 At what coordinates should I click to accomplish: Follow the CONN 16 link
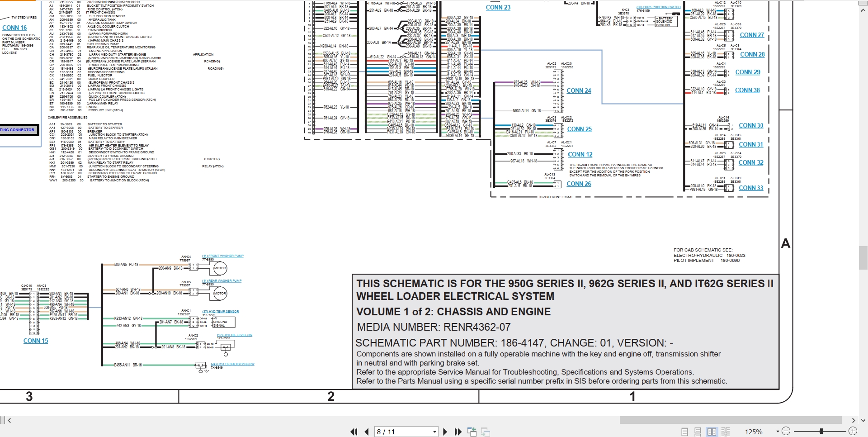coord(14,28)
